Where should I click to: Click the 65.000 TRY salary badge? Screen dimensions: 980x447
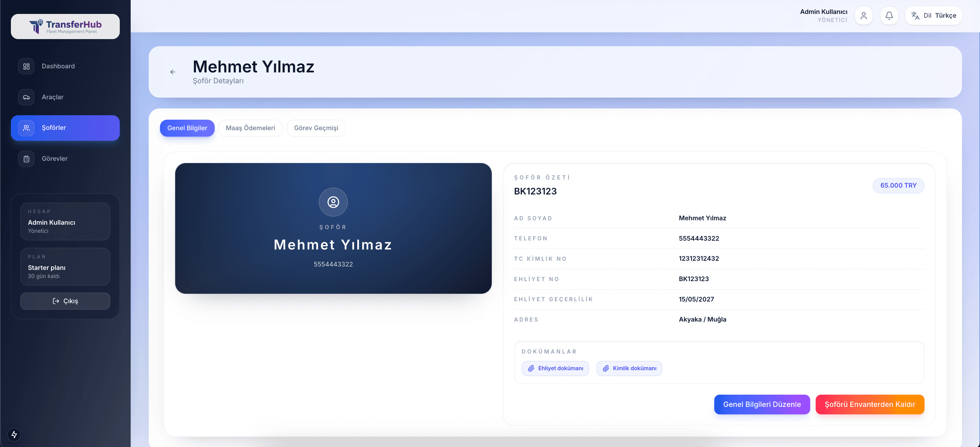[898, 186]
